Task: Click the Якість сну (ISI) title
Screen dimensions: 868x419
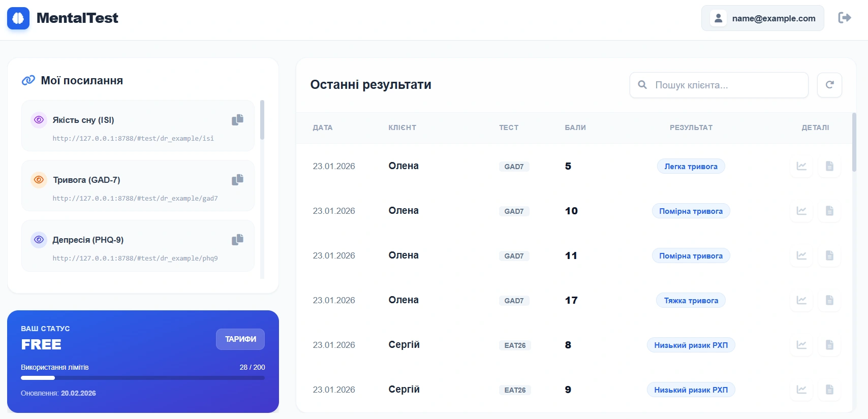Action: (x=83, y=120)
